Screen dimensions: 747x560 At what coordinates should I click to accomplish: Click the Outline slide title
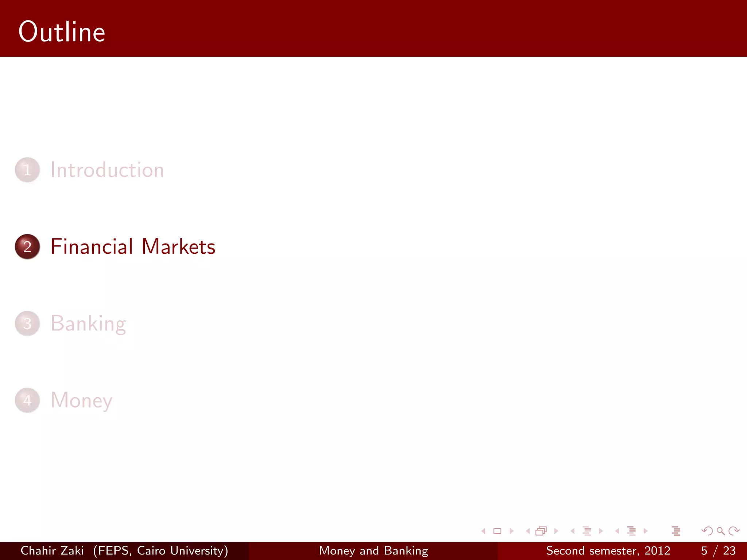(62, 32)
